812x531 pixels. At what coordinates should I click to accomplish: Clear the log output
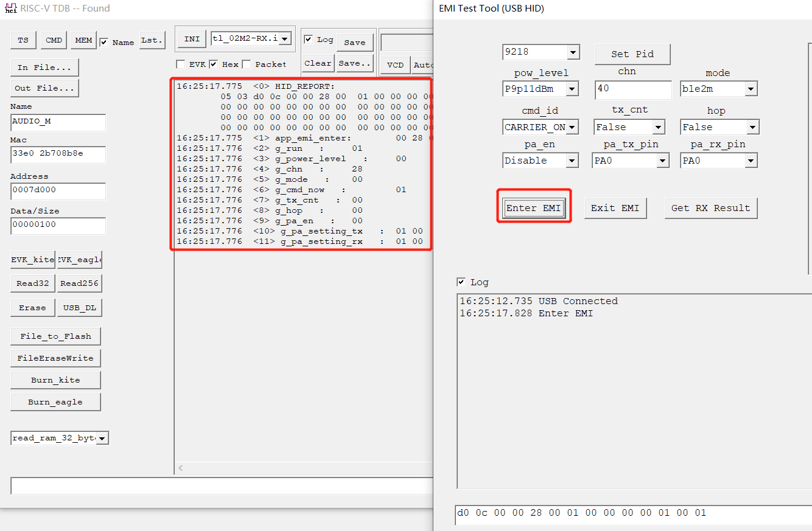(x=317, y=63)
